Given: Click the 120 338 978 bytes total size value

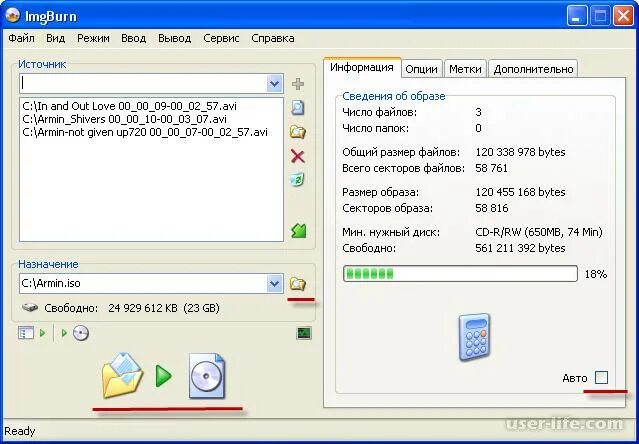Looking at the screenshot, I should click(x=520, y=152).
